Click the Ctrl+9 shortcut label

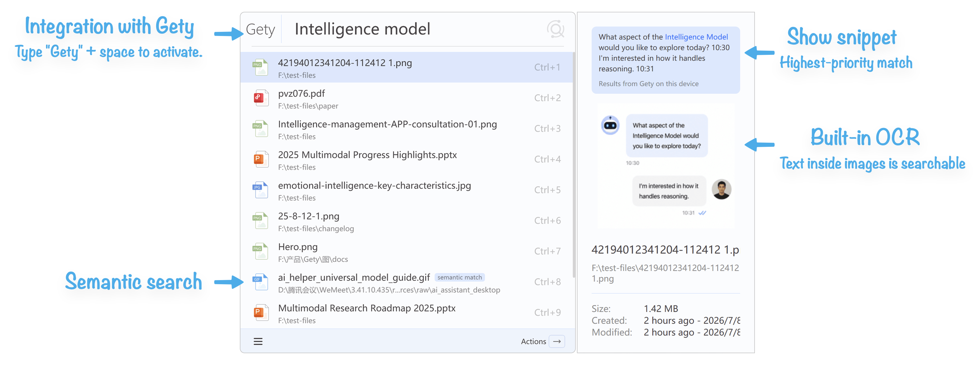pyautogui.click(x=547, y=313)
